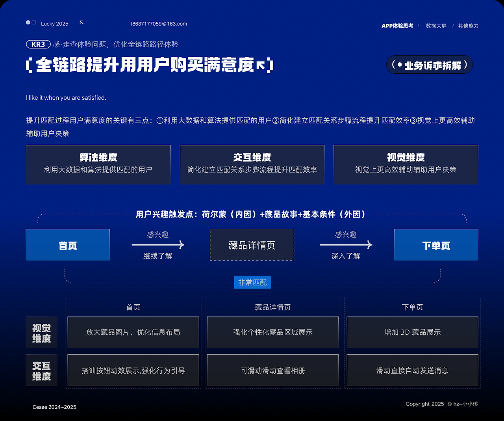
Task: Click the cursor arrow icon beside Lucky 2025
Action: click(82, 22)
